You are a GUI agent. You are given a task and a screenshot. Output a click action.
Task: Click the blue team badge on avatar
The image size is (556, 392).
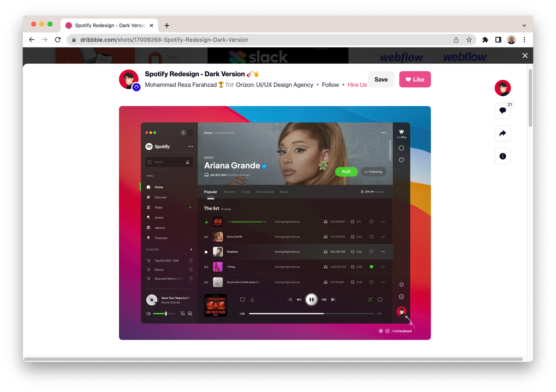coord(136,87)
